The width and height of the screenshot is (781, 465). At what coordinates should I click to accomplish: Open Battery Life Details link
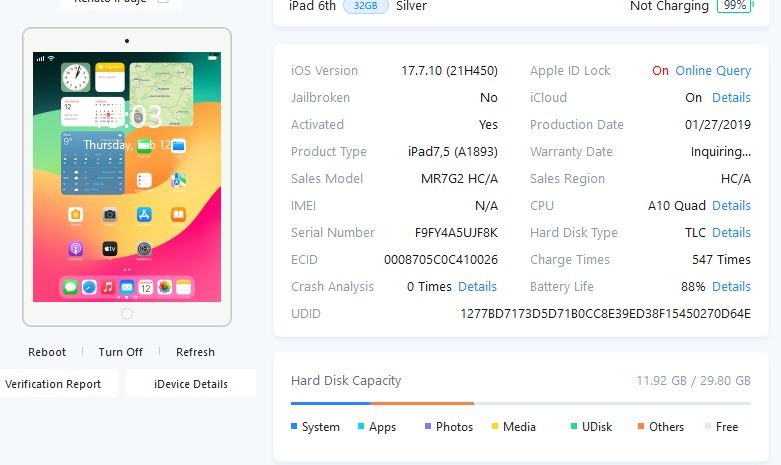click(x=731, y=287)
